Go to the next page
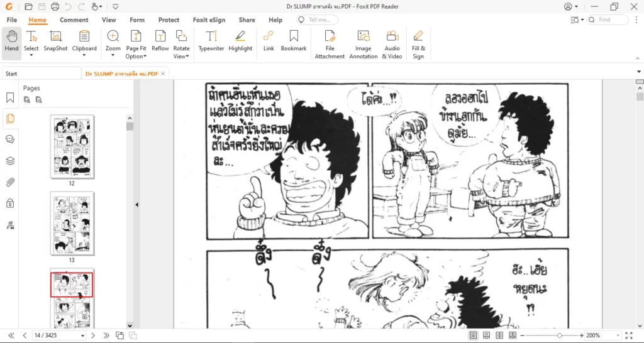 tap(93, 335)
